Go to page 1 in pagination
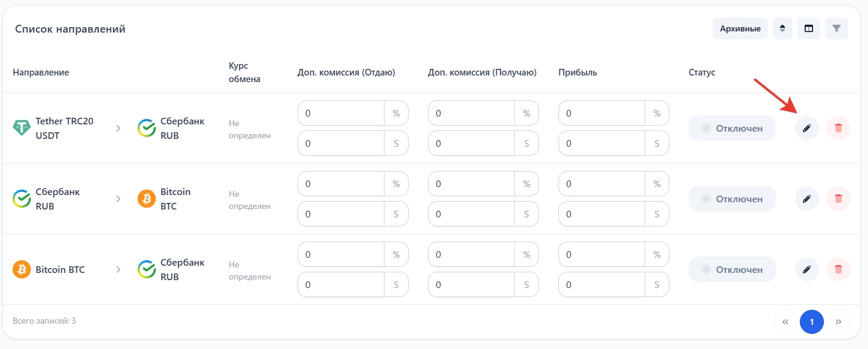This screenshot has height=349, width=868. click(811, 322)
